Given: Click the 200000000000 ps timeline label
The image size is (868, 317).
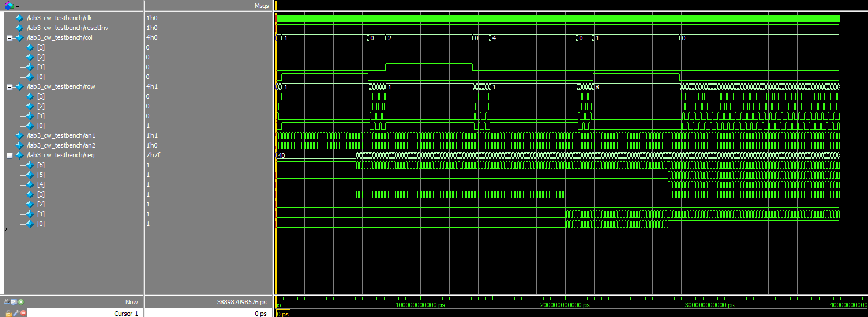Looking at the screenshot, I should [565, 305].
